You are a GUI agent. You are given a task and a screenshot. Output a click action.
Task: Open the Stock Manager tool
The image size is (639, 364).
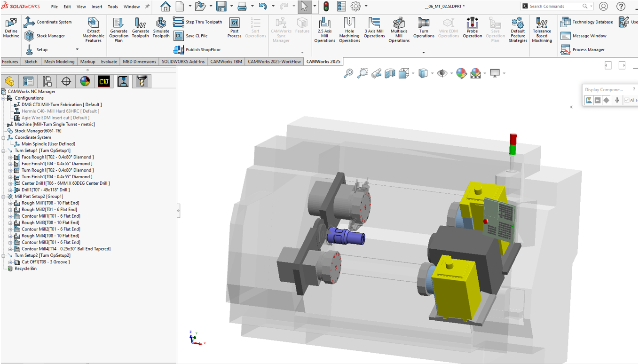click(x=45, y=36)
